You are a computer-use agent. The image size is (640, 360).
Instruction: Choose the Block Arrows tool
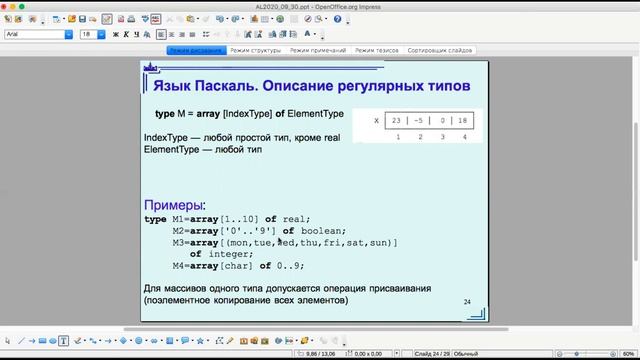click(x=154, y=341)
